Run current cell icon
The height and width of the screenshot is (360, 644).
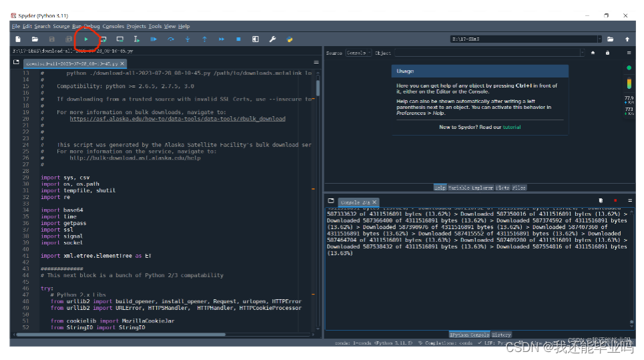(103, 39)
